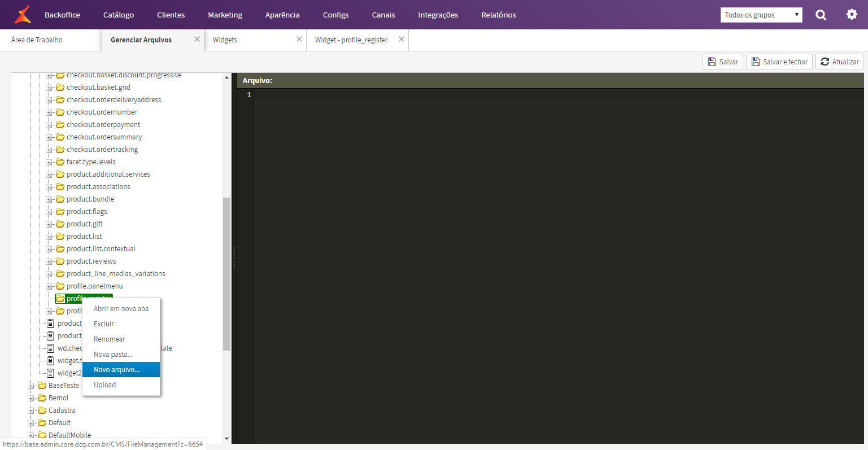Viewport: 868px width, 450px height.
Task: Open the Clientes menu
Action: click(171, 15)
